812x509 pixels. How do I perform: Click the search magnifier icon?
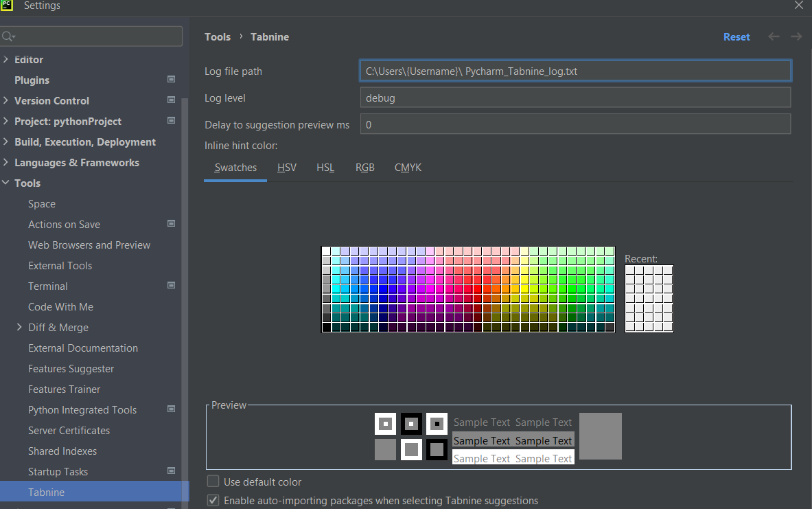click(x=8, y=36)
